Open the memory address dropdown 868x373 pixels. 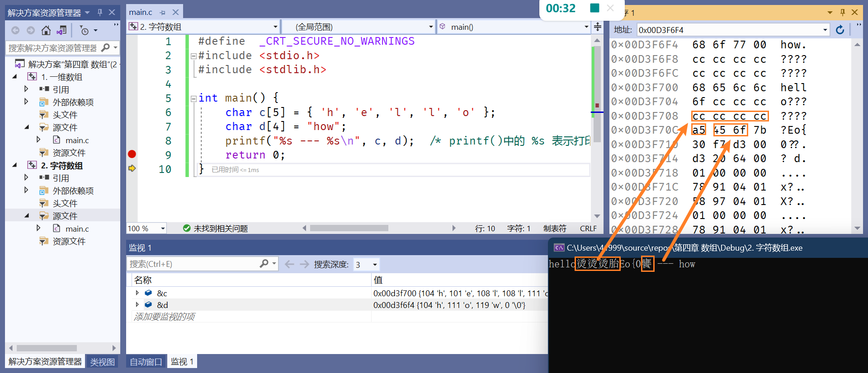[825, 30]
